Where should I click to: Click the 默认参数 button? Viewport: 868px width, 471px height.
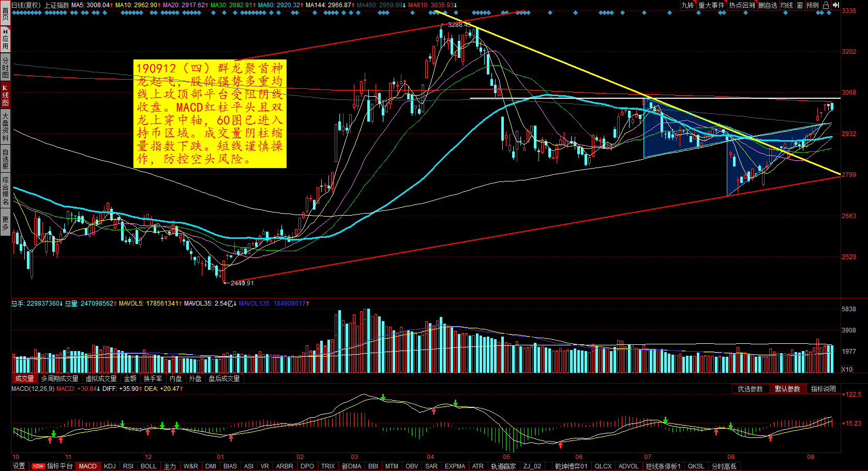tap(787, 389)
